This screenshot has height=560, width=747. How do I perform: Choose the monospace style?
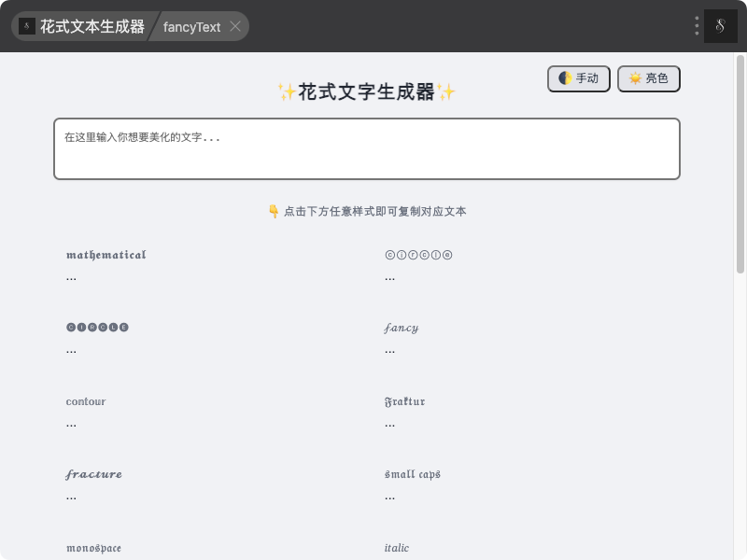[93, 548]
